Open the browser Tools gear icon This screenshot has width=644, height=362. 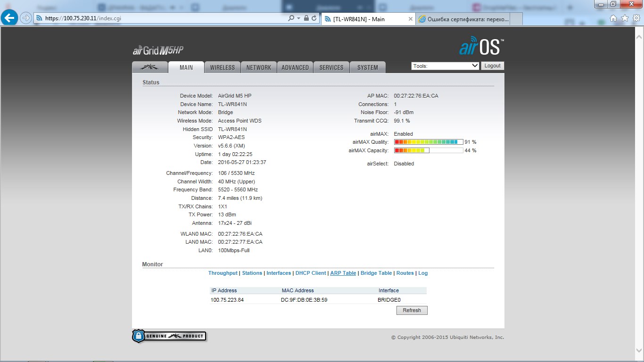636,18
